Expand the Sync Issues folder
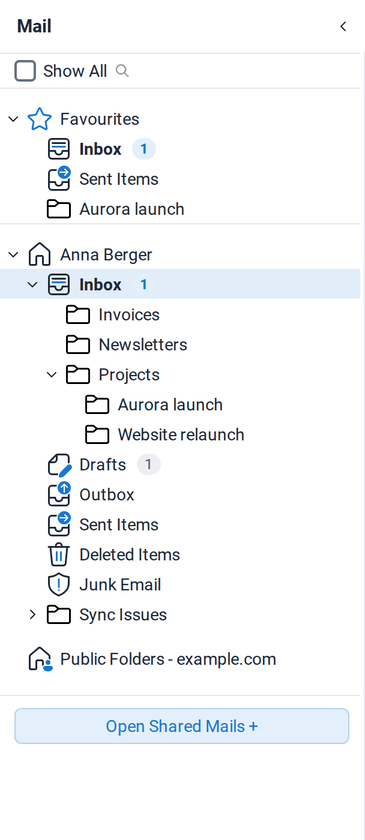365x840 pixels. [x=32, y=614]
